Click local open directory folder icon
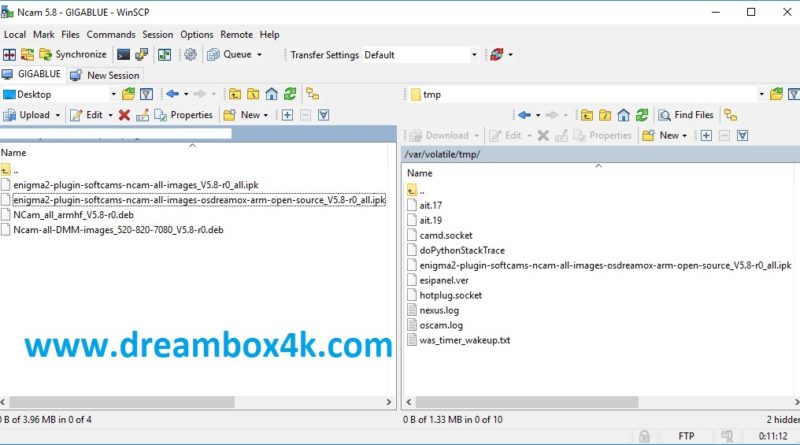This screenshot has width=800, height=445. pos(128,94)
